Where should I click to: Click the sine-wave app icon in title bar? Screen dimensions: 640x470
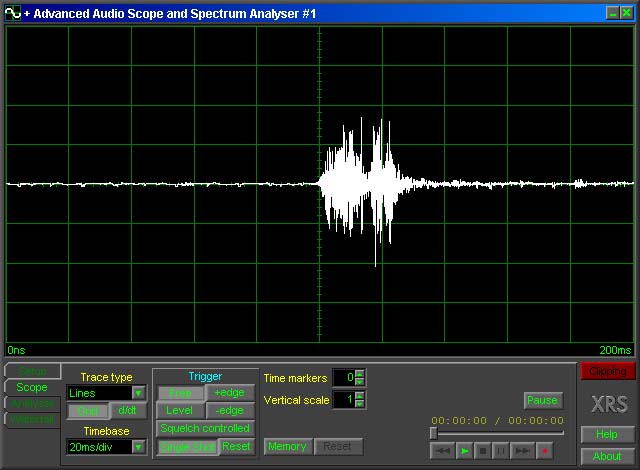click(x=13, y=13)
